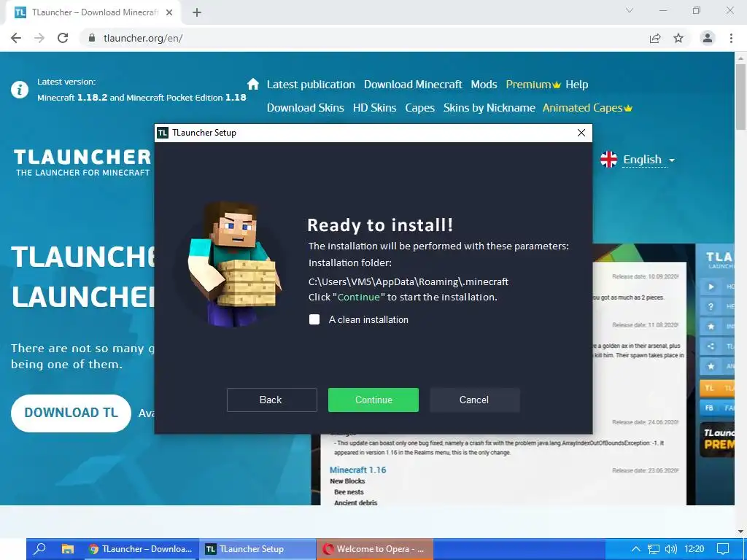Click the Minecraft 1.16 heading link
Viewport: 747px width, 560px height.
click(357, 470)
